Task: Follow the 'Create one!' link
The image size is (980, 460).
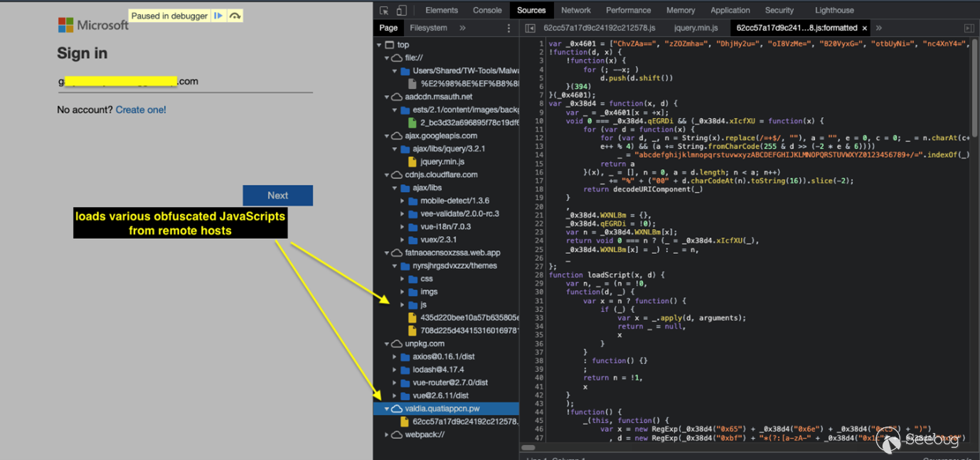Action: pos(141,109)
